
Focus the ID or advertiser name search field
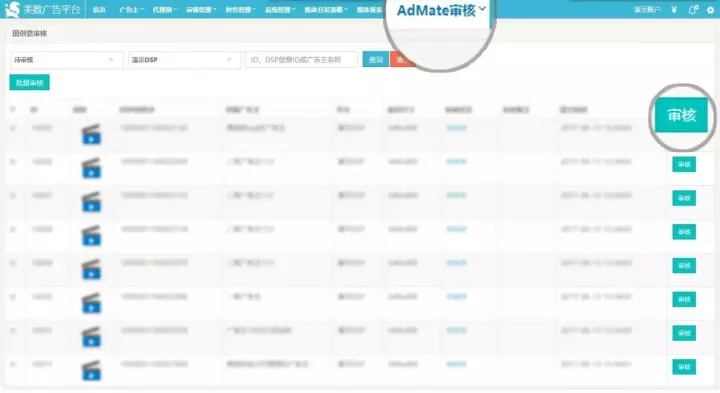click(301, 60)
